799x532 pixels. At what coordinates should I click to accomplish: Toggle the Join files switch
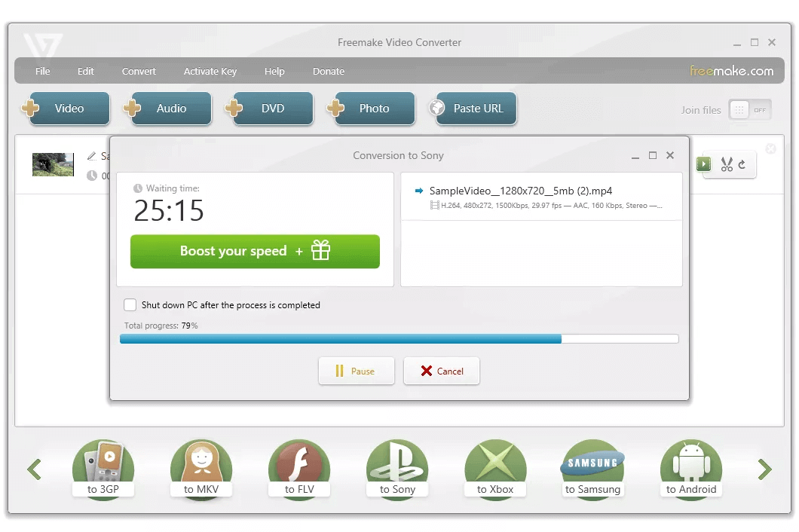[x=750, y=110]
